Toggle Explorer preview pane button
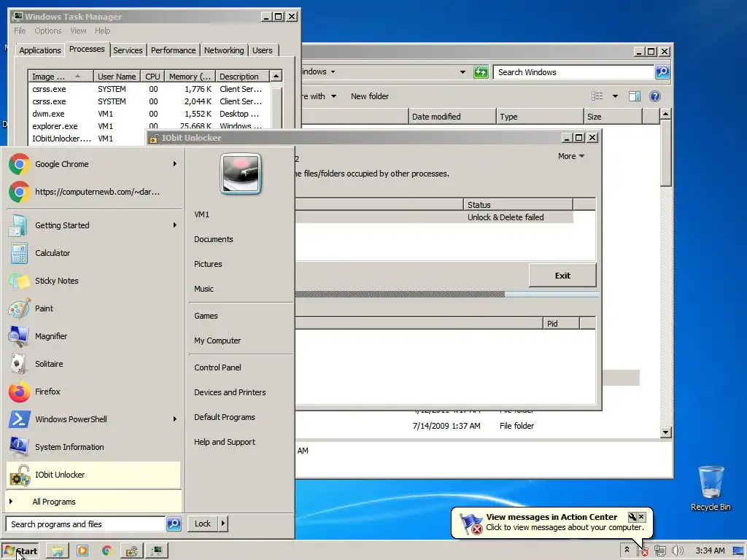The image size is (747, 560). tap(635, 96)
